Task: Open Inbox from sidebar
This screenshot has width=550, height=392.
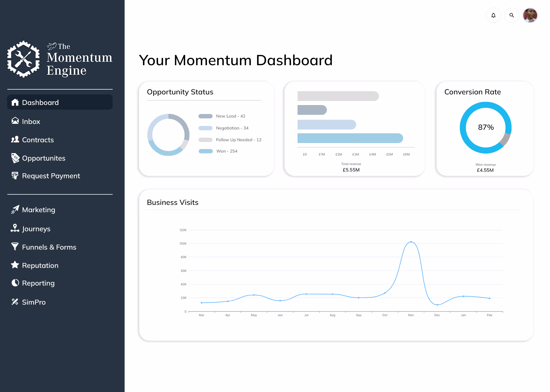Action: click(31, 121)
